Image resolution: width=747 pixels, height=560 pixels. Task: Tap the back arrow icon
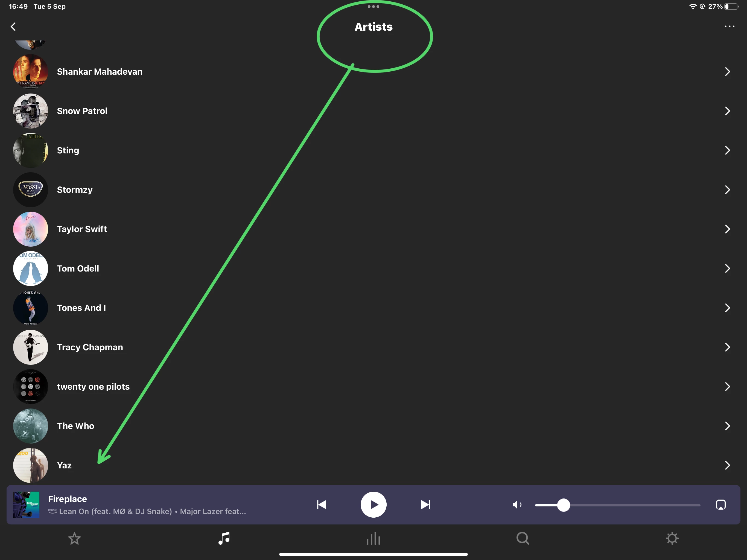coord(13,27)
